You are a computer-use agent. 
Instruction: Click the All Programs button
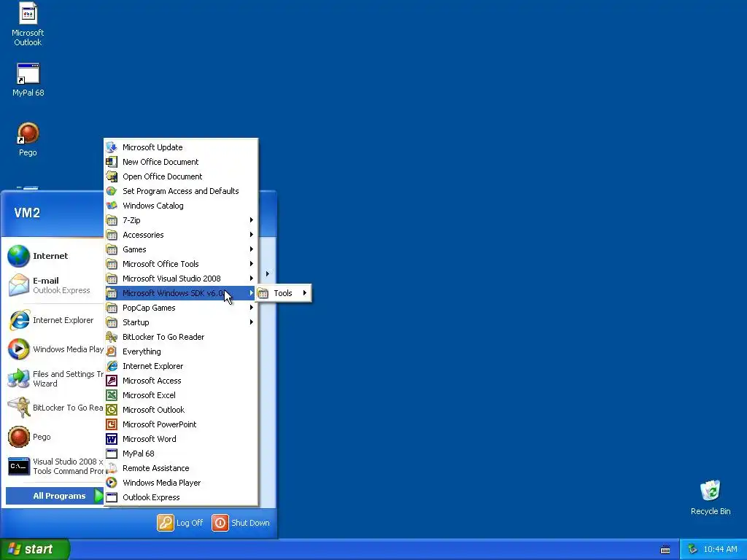pyautogui.click(x=54, y=496)
